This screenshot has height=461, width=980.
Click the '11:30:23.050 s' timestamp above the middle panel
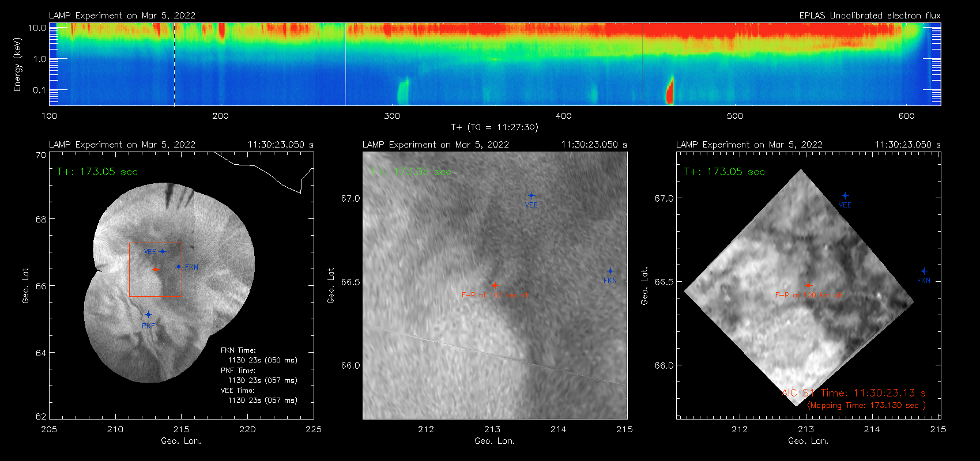[x=594, y=145]
